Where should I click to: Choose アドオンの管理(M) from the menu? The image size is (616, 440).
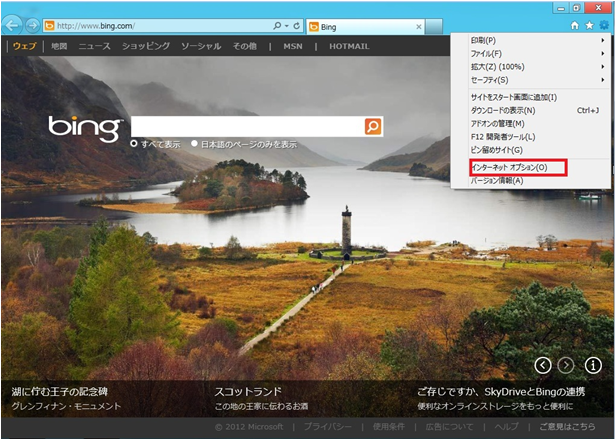pyautogui.click(x=531, y=124)
